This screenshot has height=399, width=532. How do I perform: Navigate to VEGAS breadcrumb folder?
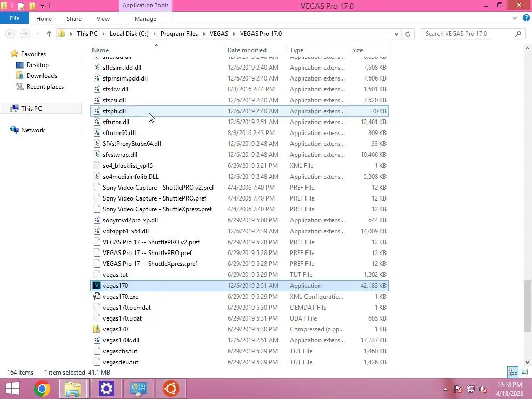coord(219,34)
